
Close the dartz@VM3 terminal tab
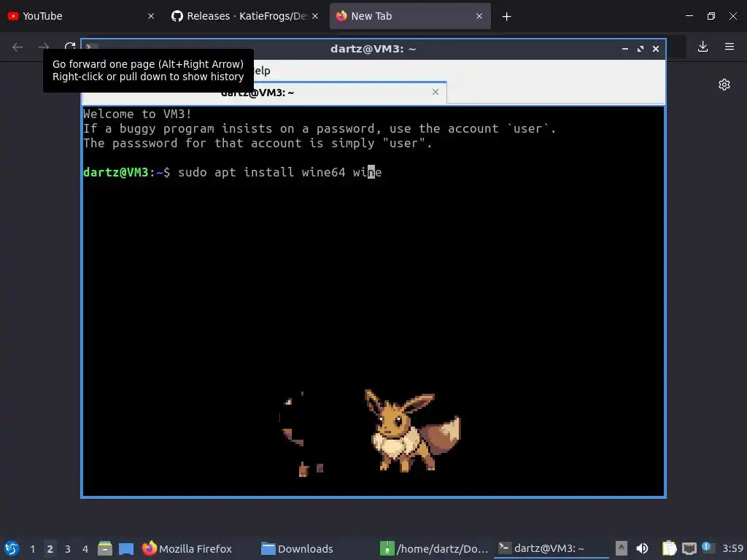[x=436, y=92]
